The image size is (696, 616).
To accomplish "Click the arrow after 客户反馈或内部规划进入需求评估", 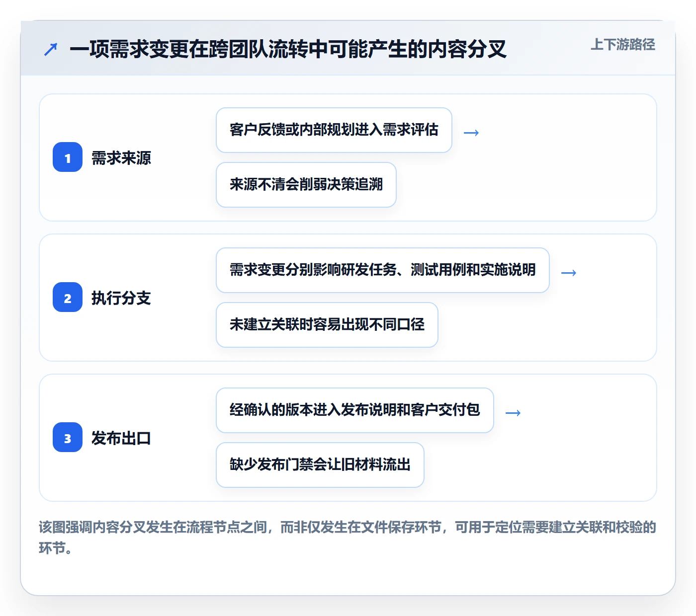I will point(471,133).
